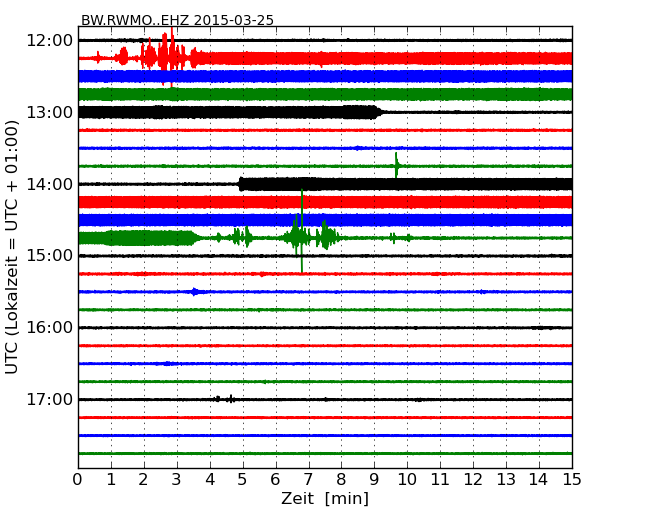Click the 12:00 time label
The image size is (650, 520).
(x=49, y=41)
